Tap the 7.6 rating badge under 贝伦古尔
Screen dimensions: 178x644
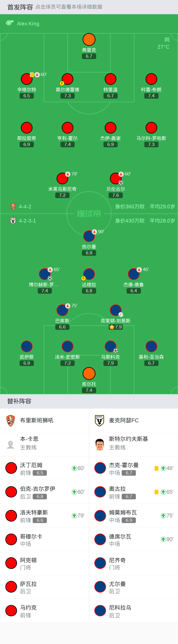pyautogui.click(x=116, y=195)
